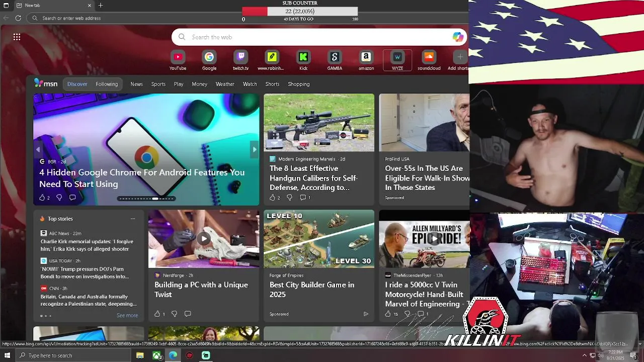Click the Top stories pagination dots
The height and width of the screenshot is (362, 644).
point(46,316)
